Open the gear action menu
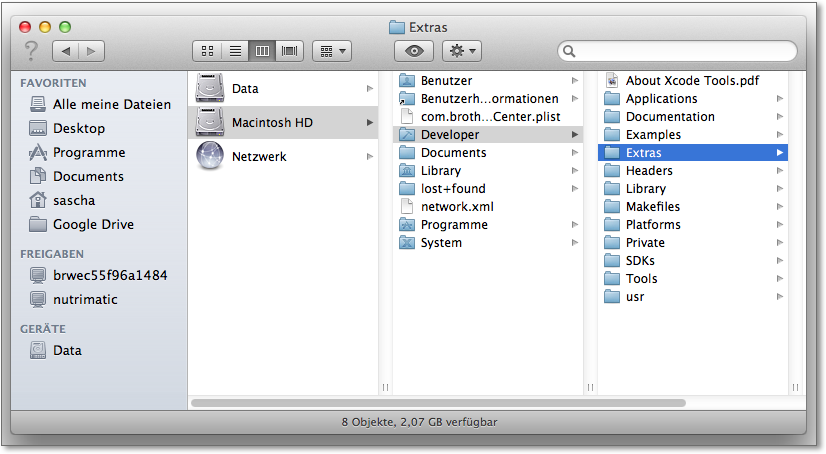The width and height of the screenshot is (826, 454). click(461, 50)
